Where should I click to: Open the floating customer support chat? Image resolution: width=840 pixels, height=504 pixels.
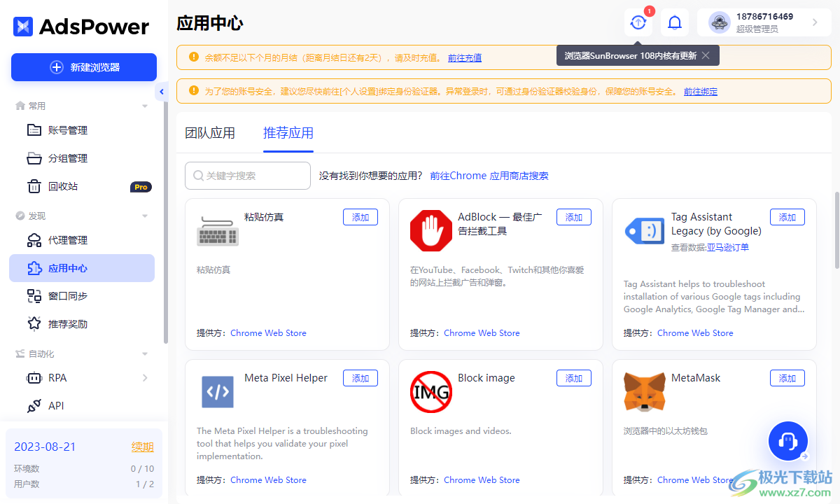click(787, 441)
